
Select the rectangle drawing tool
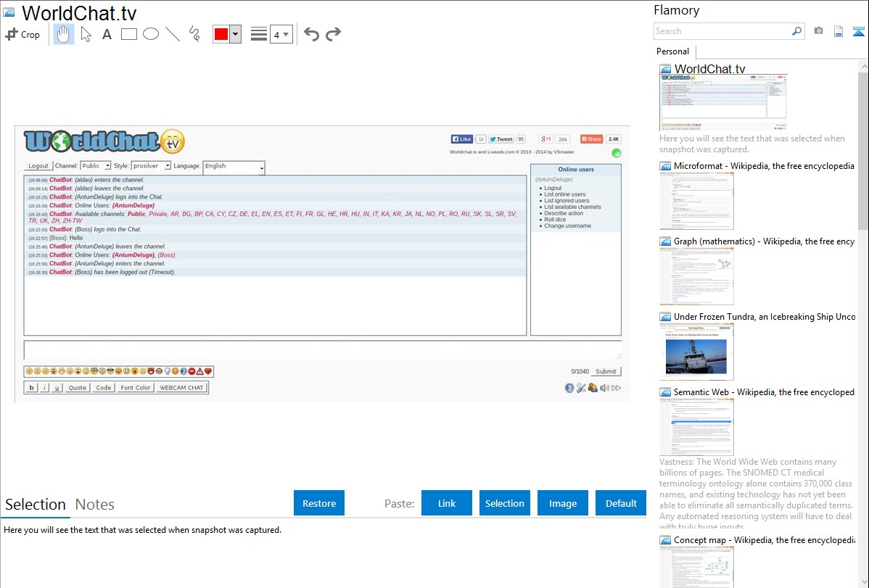coord(128,34)
